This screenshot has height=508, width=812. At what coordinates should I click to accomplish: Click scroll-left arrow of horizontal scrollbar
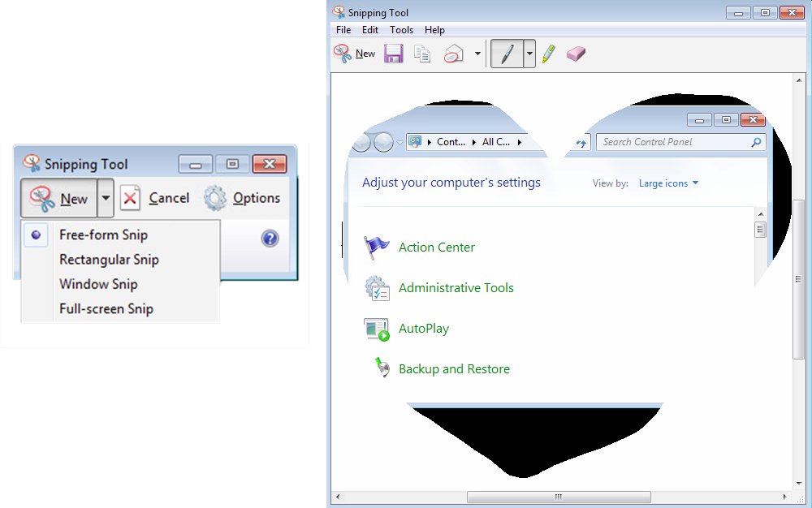pyautogui.click(x=338, y=497)
